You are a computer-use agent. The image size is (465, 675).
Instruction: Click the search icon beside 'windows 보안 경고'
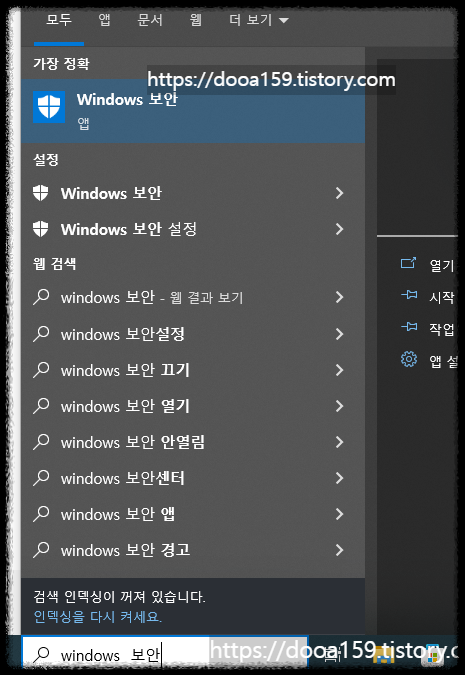click(41, 550)
